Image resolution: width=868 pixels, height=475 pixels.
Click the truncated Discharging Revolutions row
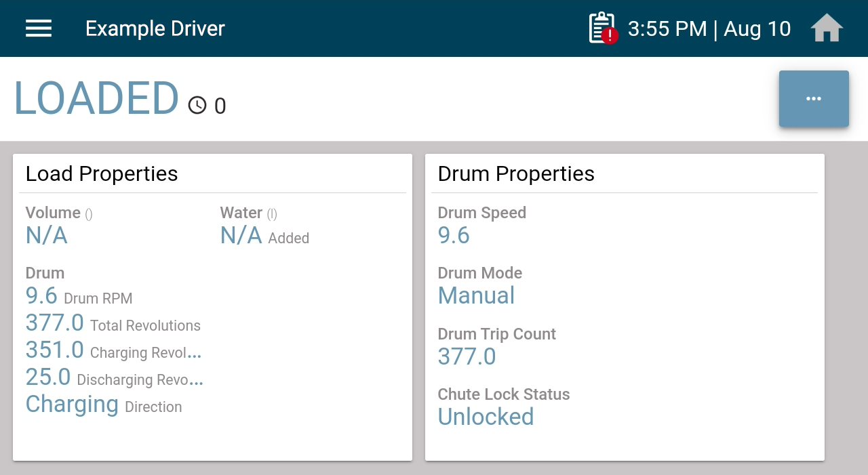coord(115,377)
